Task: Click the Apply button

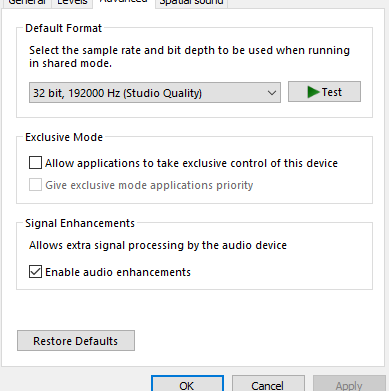Action: click(349, 384)
